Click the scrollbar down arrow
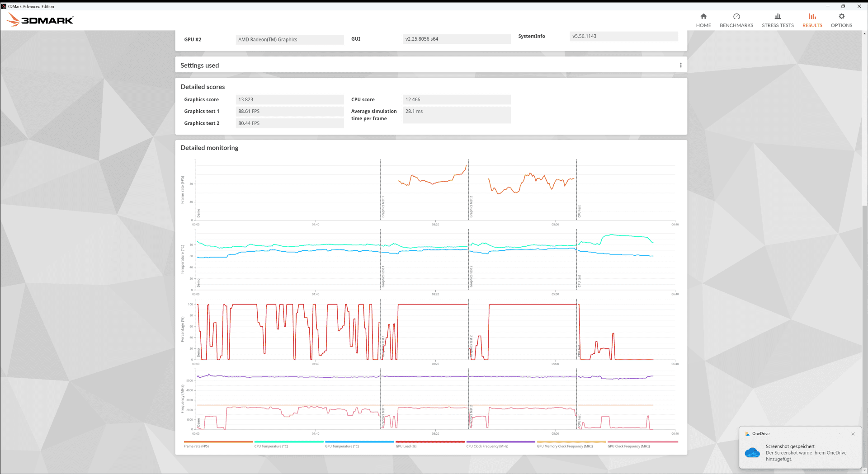This screenshot has width=868, height=474. 865,471
